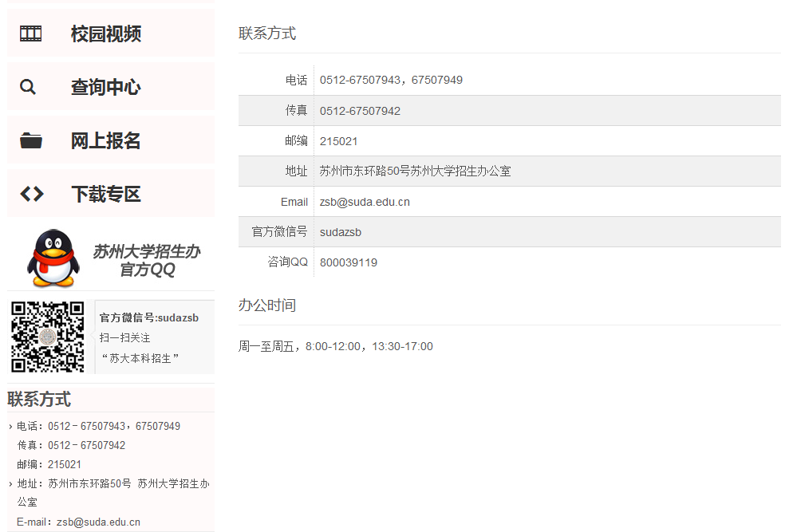793x532 pixels.
Task: Click the 苏州大学招生办官方QQ link text
Action: [147, 260]
